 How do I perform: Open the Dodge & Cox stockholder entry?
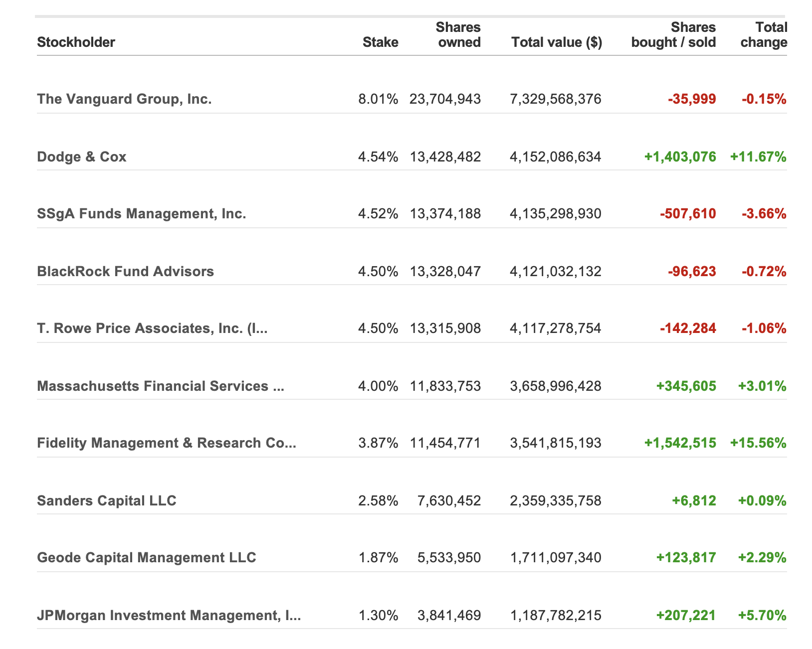click(82, 157)
